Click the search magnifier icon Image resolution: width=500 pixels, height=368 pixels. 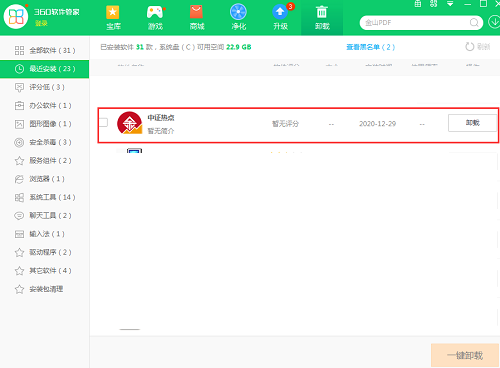pos(474,23)
